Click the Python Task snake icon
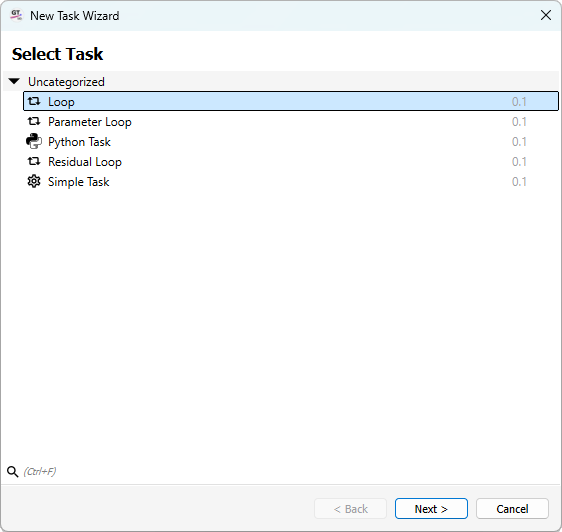The width and height of the screenshot is (562, 532). [34, 141]
